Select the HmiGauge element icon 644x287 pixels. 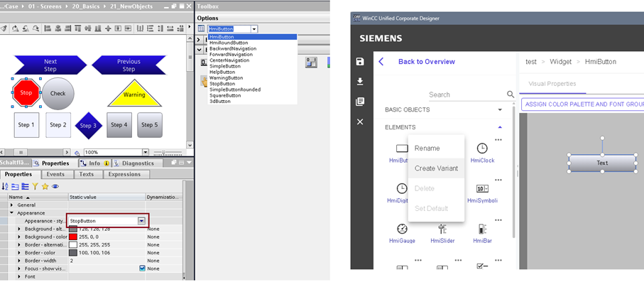point(402,229)
